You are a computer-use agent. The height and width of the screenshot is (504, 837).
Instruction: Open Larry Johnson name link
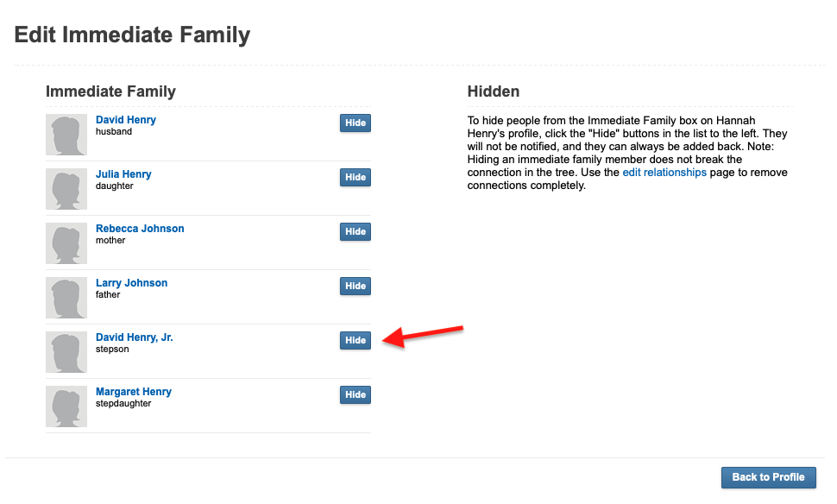click(131, 283)
